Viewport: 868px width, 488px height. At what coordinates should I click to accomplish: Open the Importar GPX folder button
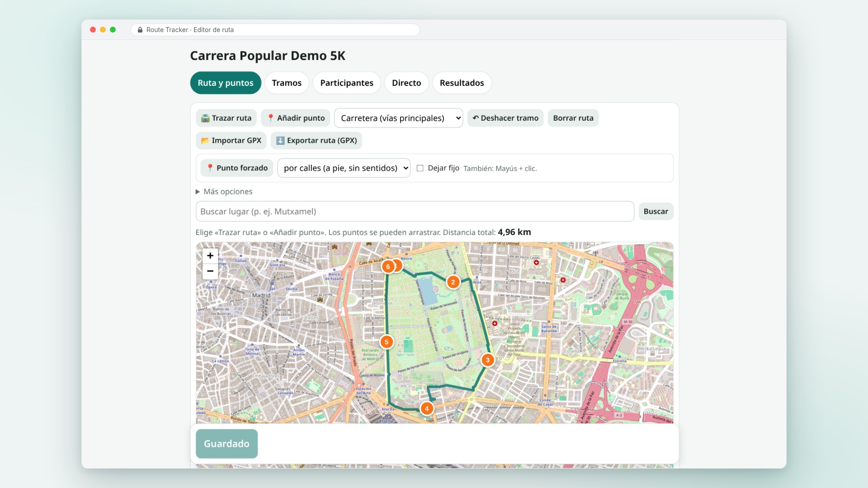coord(231,141)
